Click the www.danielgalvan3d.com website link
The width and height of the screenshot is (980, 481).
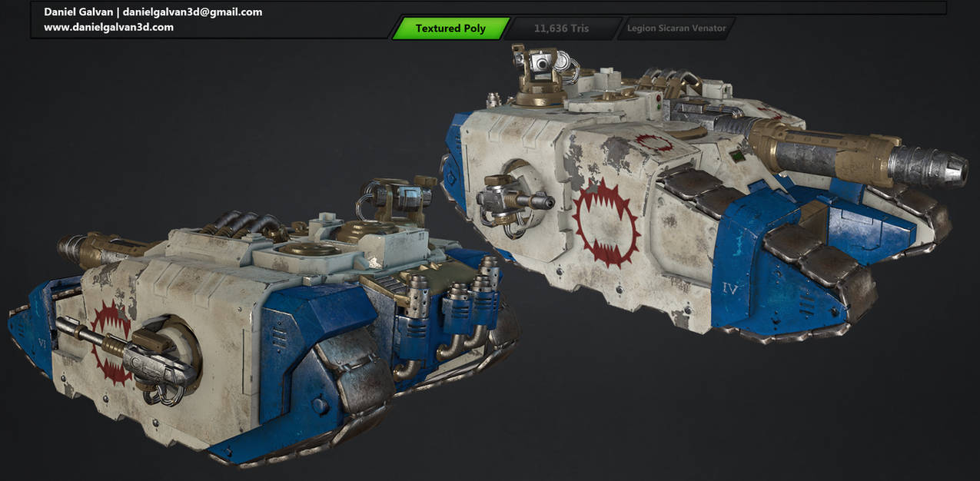click(x=108, y=27)
